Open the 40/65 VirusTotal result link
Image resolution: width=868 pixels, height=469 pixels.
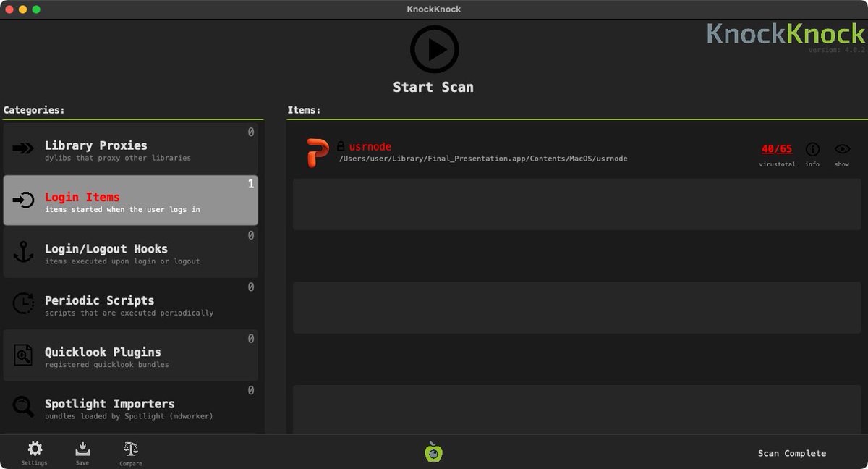tap(777, 149)
